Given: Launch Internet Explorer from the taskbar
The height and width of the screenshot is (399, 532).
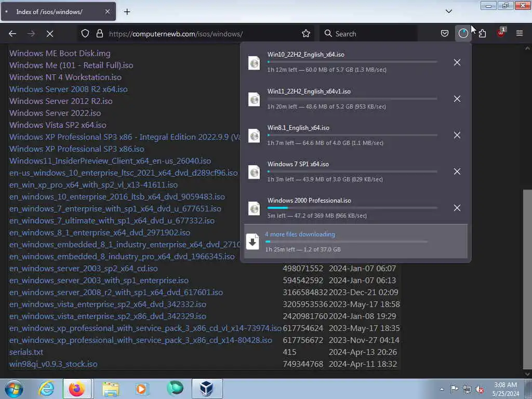Looking at the screenshot, I should click(46, 389).
